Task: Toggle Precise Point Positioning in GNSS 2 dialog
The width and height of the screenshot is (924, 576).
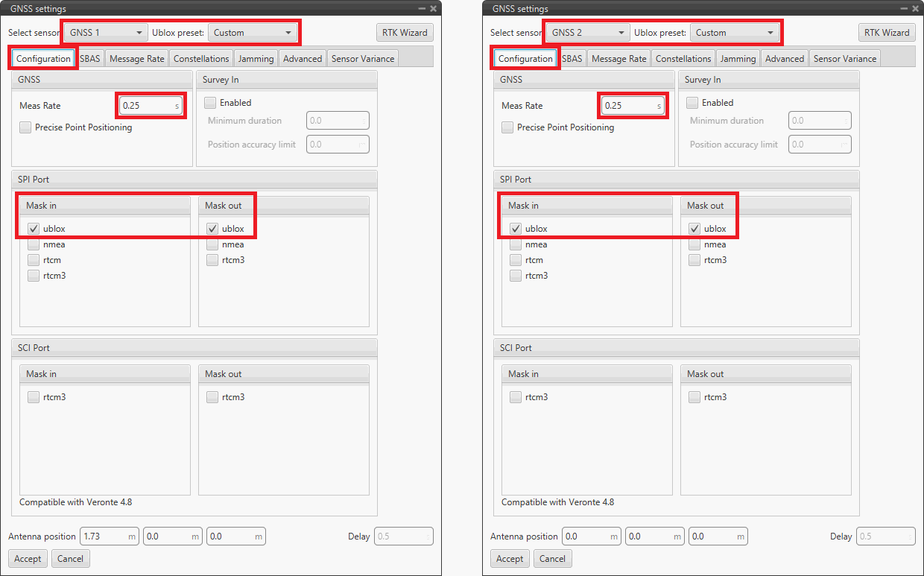Action: [507, 127]
